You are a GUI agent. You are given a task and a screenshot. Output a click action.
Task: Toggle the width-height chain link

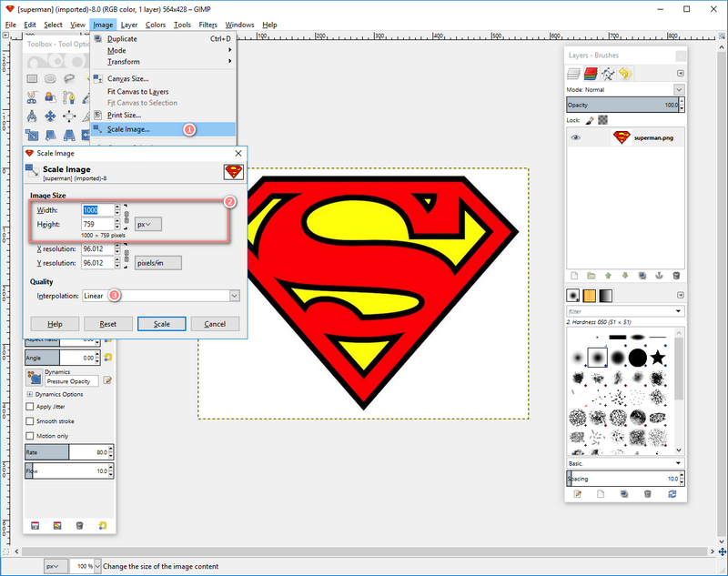(126, 217)
